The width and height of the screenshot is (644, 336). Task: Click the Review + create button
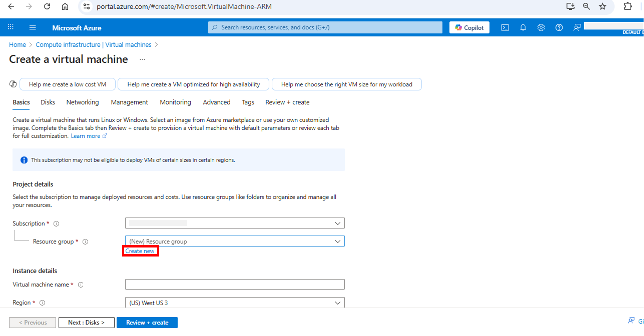pyautogui.click(x=147, y=322)
